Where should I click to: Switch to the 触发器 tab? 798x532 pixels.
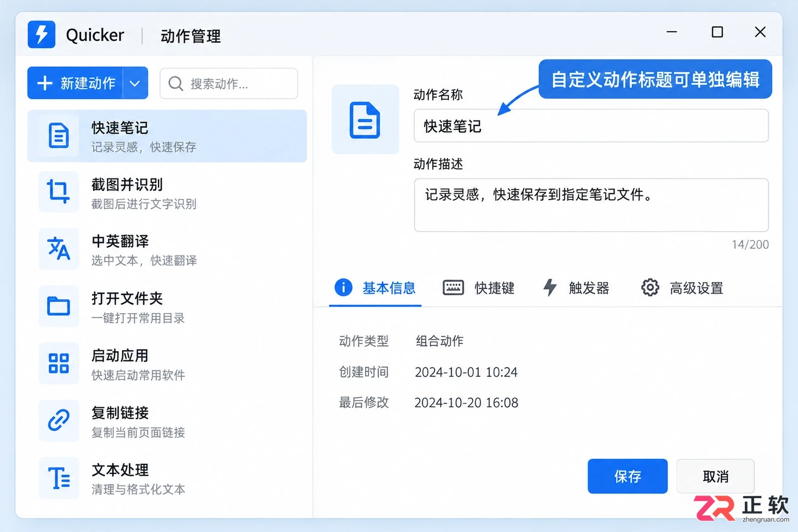click(576, 288)
